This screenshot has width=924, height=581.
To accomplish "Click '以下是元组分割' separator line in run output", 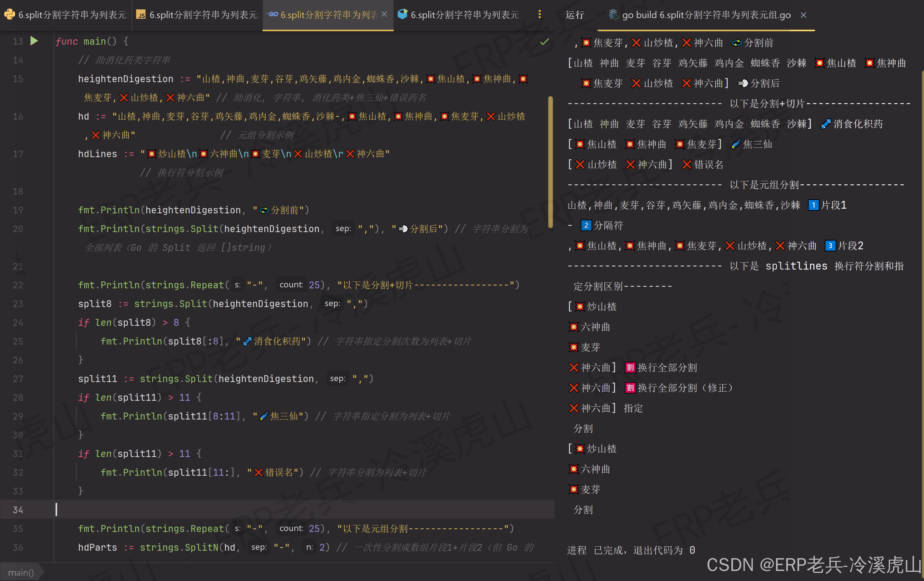I will coord(736,185).
